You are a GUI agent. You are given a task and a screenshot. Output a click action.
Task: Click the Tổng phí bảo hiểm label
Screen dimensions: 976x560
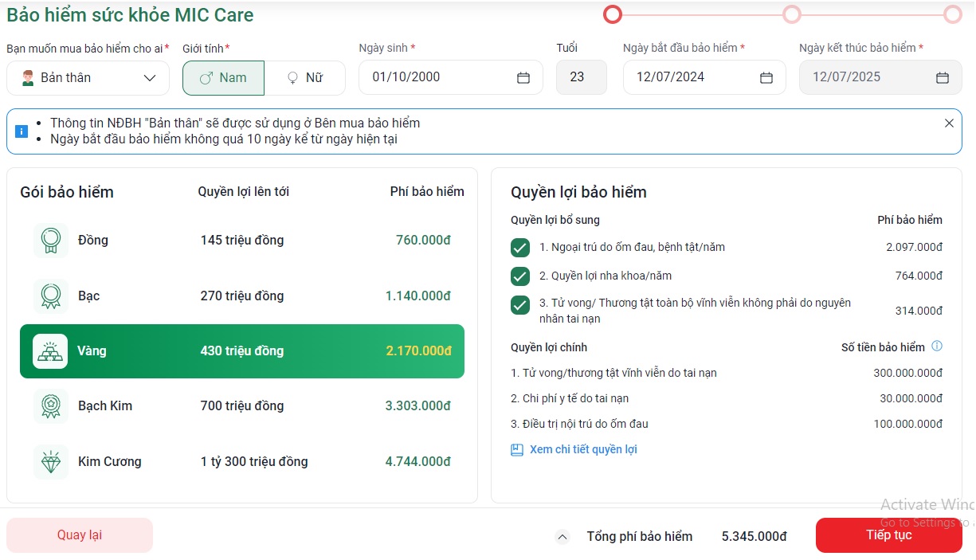point(640,537)
